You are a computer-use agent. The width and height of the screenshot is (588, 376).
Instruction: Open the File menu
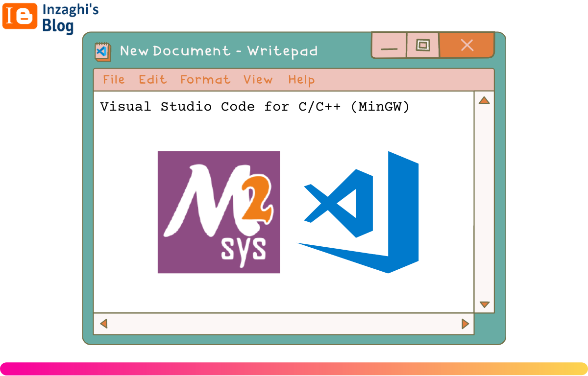(113, 79)
